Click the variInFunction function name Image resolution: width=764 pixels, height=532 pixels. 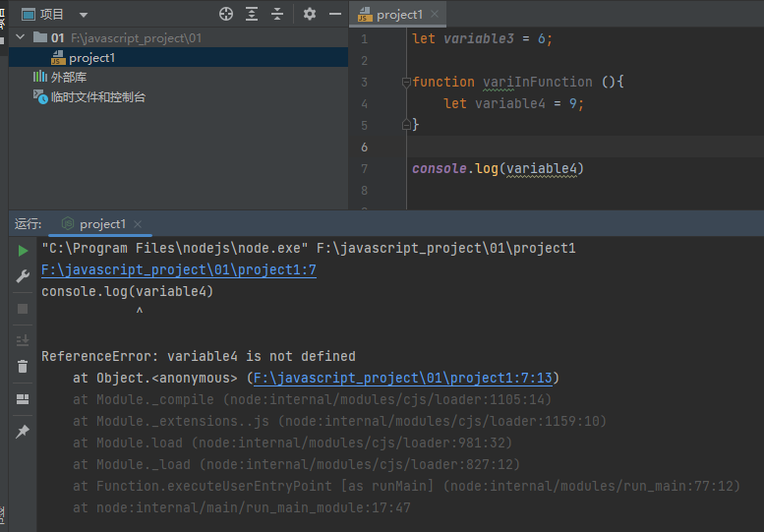[x=538, y=82]
